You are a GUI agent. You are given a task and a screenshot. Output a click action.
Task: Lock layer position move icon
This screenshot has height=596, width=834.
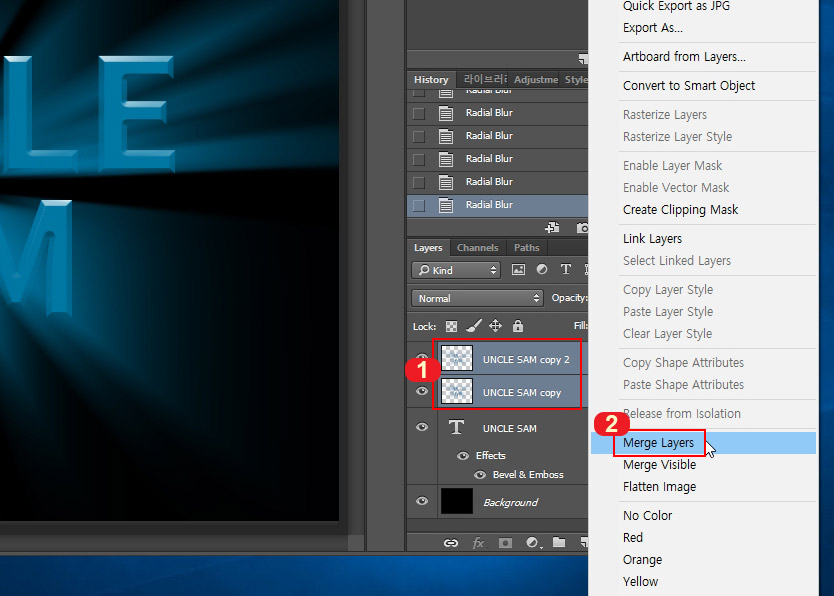(x=495, y=325)
